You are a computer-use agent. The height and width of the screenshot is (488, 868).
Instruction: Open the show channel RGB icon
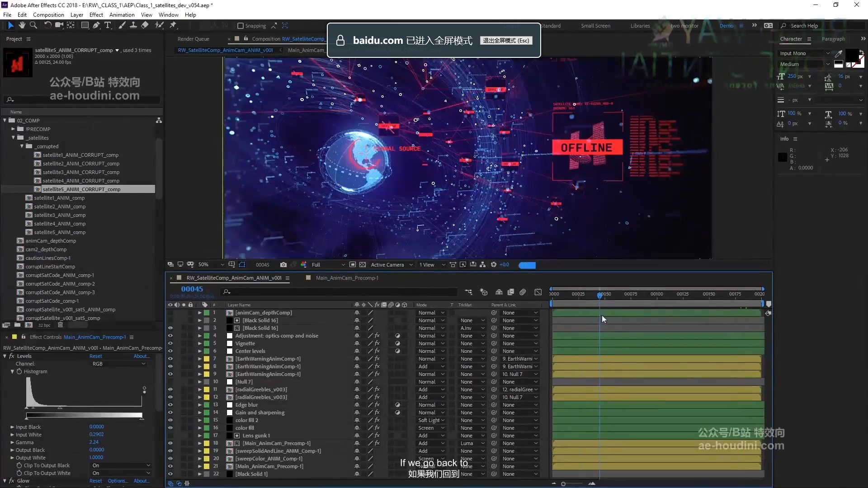click(x=303, y=265)
